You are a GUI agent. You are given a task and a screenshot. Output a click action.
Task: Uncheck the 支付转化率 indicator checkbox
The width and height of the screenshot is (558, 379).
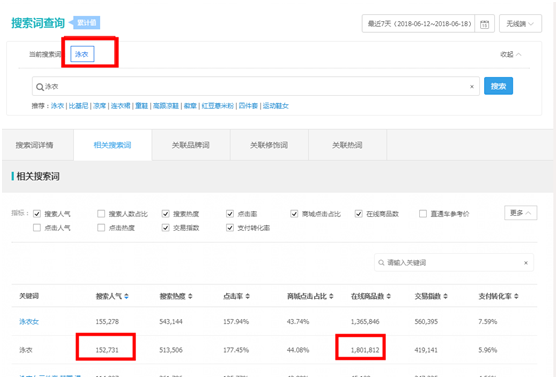[230, 227]
